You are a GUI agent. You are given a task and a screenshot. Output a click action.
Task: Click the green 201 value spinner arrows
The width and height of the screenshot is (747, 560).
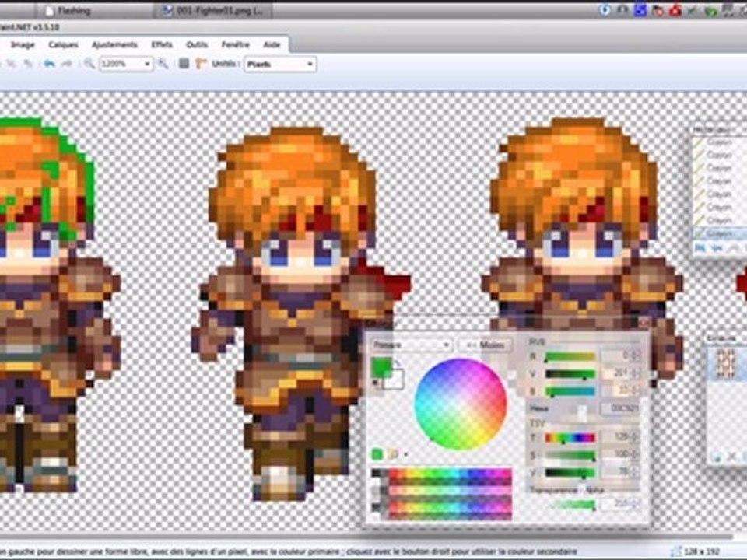point(635,373)
